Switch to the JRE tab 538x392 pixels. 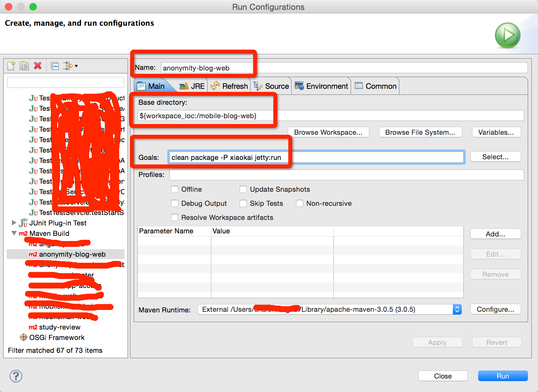point(192,86)
